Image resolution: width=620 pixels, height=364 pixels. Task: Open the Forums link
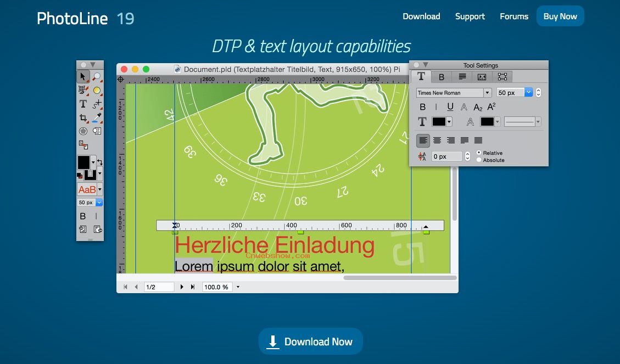tap(513, 16)
